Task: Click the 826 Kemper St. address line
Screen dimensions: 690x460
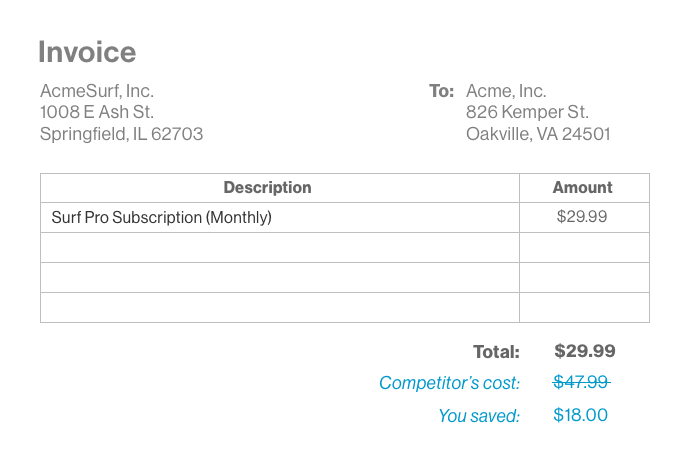Action: pyautogui.click(x=528, y=112)
